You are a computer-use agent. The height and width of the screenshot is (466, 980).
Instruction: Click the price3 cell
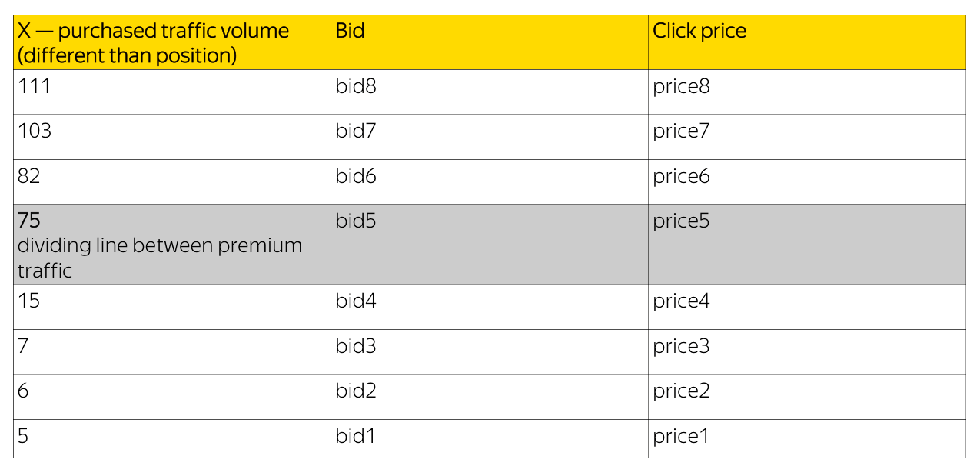click(681, 346)
